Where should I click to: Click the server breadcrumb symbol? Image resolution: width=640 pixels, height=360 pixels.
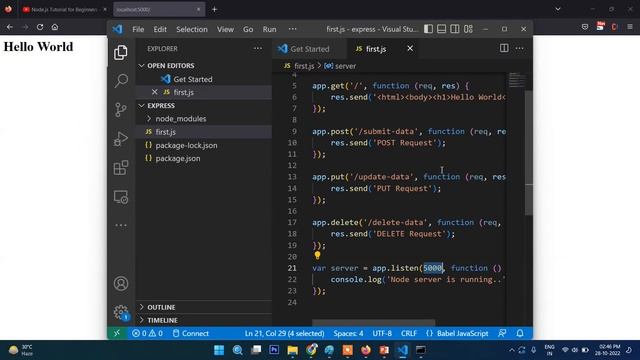click(340, 66)
